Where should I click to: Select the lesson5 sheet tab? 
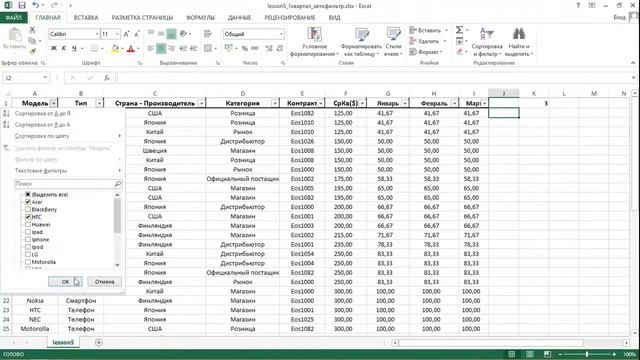(x=63, y=342)
